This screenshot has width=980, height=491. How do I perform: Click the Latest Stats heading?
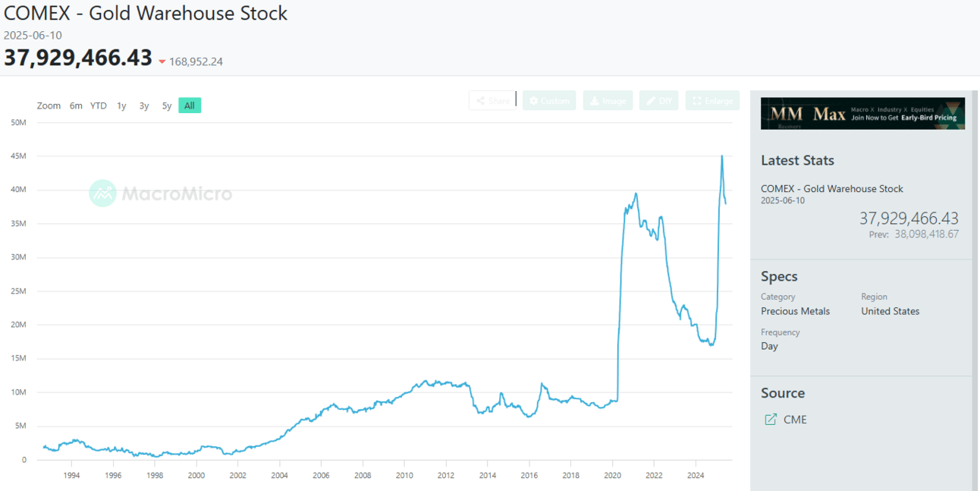797,160
